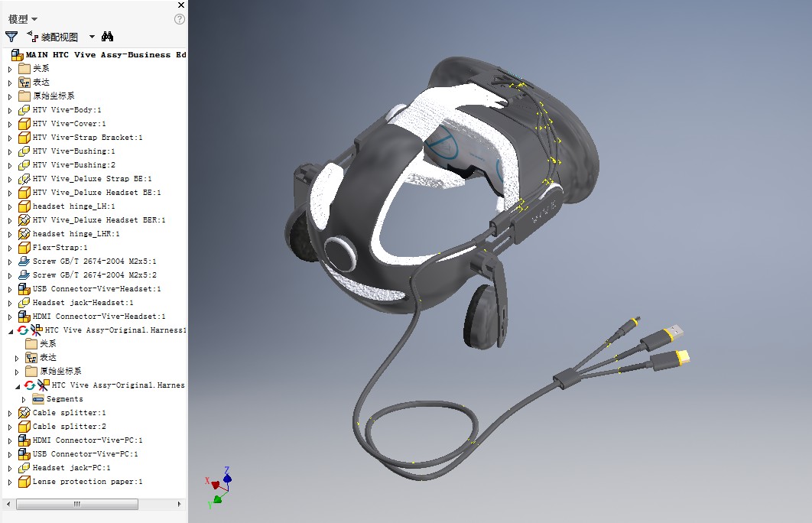This screenshot has height=523, width=812.
Task: Click the filter funnel icon
Action: click(x=11, y=36)
